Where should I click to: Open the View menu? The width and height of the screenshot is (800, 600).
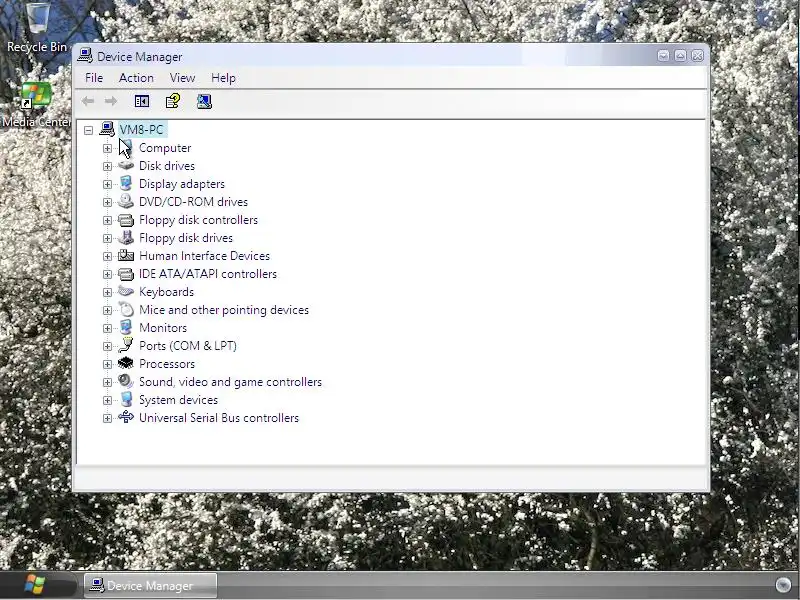[x=182, y=78]
